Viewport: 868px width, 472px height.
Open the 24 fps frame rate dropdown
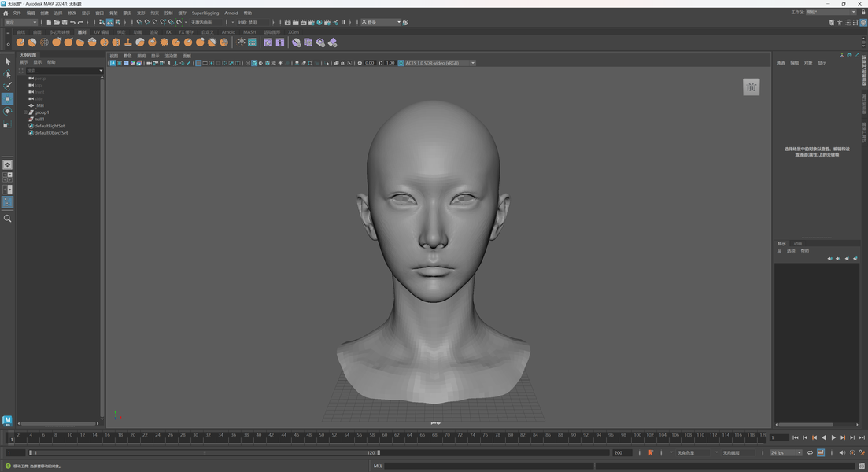785,452
